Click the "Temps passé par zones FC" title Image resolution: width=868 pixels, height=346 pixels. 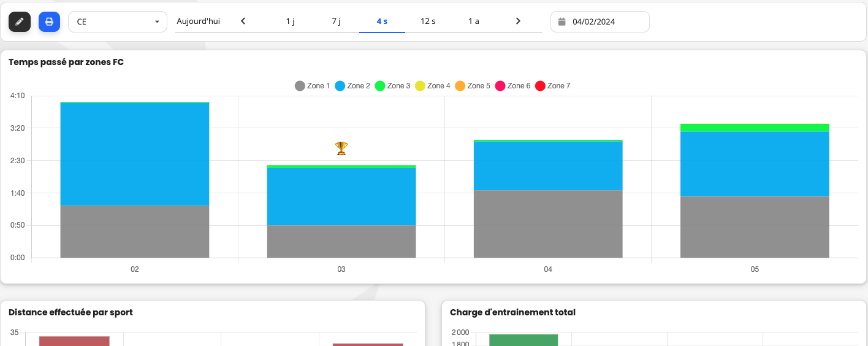[66, 62]
